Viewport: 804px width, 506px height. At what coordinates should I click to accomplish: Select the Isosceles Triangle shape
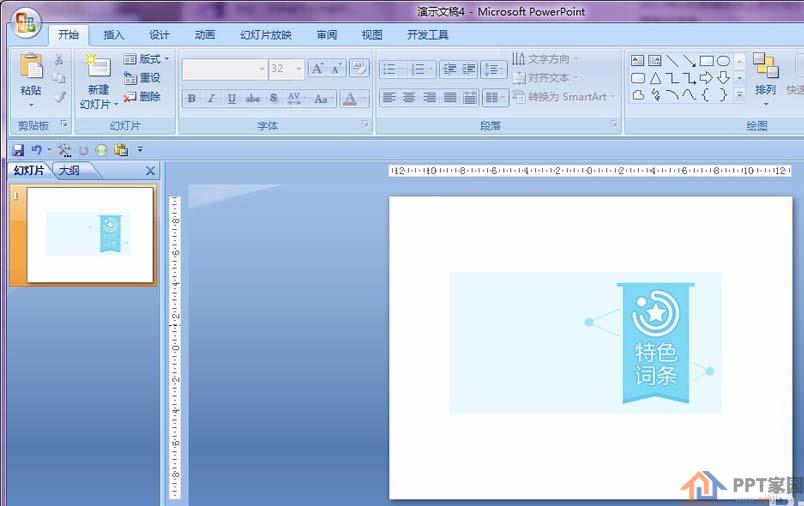pyautogui.click(x=655, y=78)
